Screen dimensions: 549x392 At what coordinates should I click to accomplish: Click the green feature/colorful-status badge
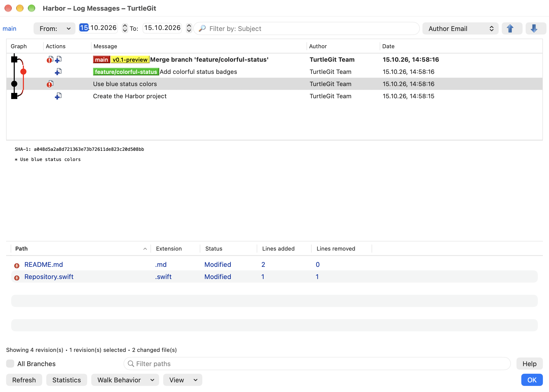(126, 72)
